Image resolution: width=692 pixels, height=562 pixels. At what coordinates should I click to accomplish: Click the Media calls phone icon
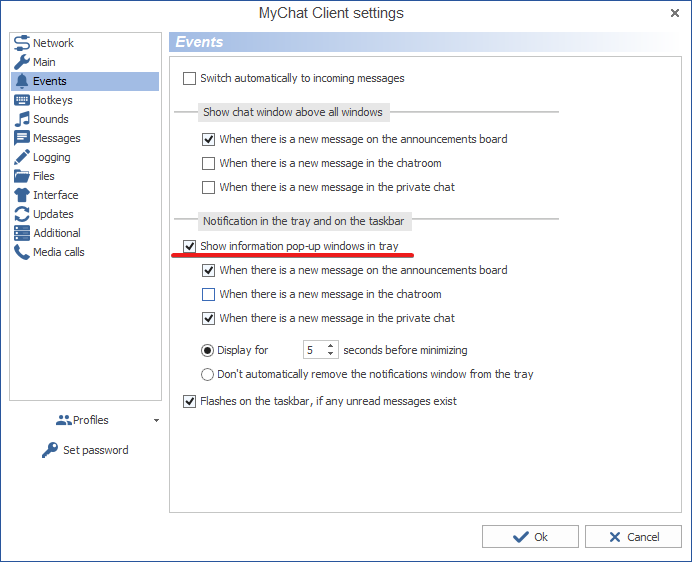22,252
